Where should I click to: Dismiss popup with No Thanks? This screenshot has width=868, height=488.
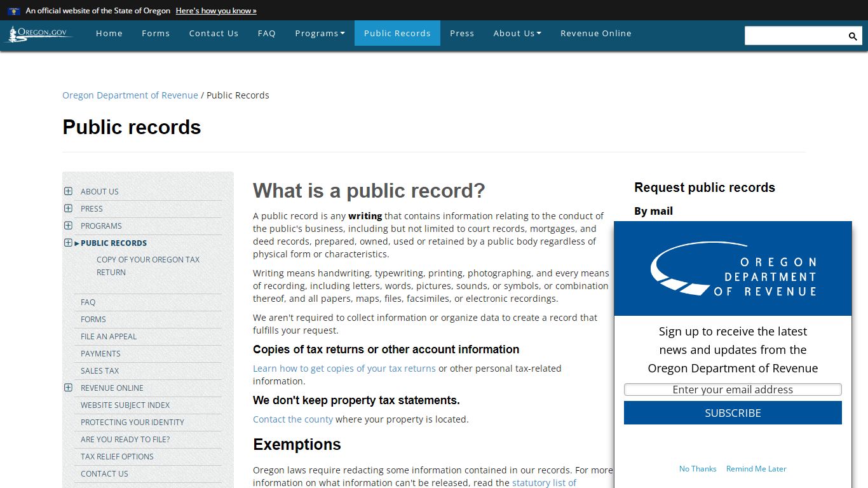click(x=698, y=469)
